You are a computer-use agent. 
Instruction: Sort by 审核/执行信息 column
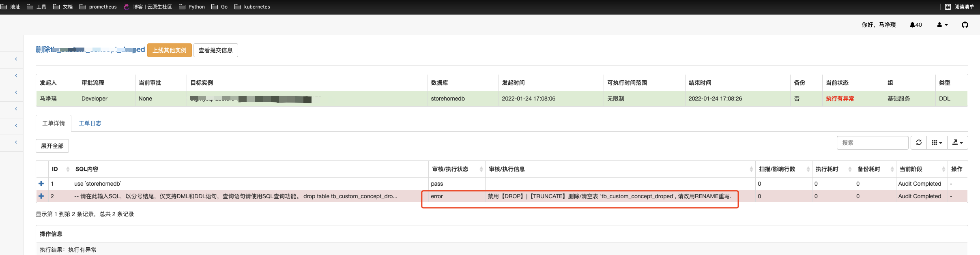(x=620, y=169)
